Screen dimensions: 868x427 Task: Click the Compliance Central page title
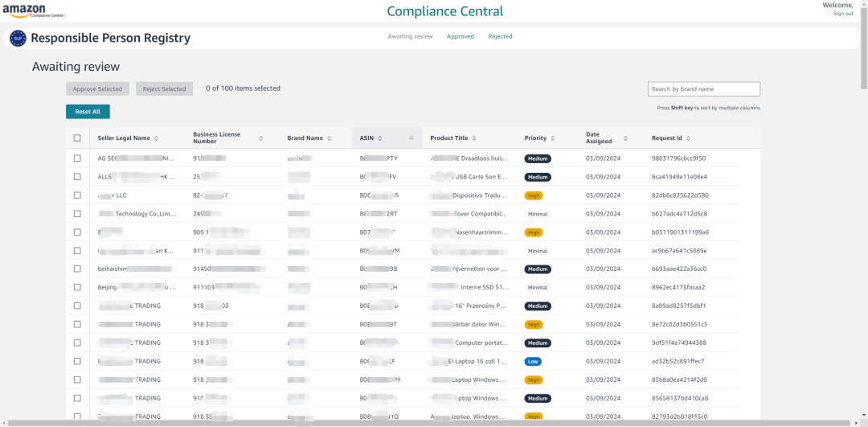(445, 11)
